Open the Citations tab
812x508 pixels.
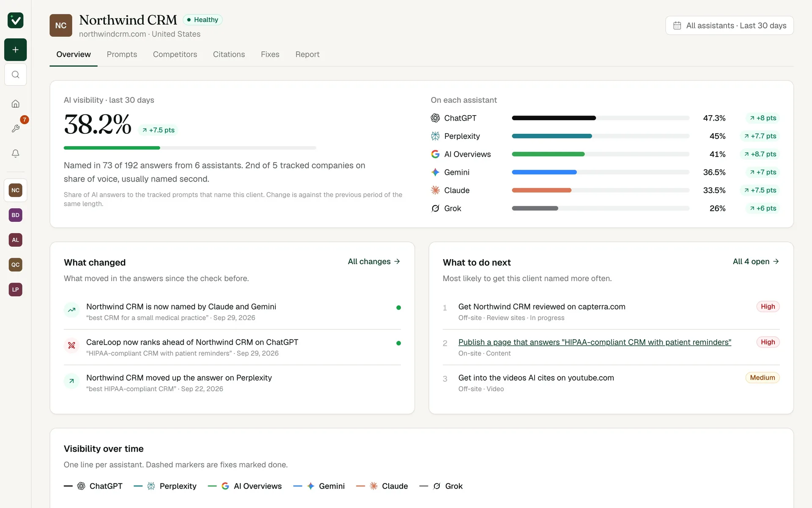pos(229,54)
